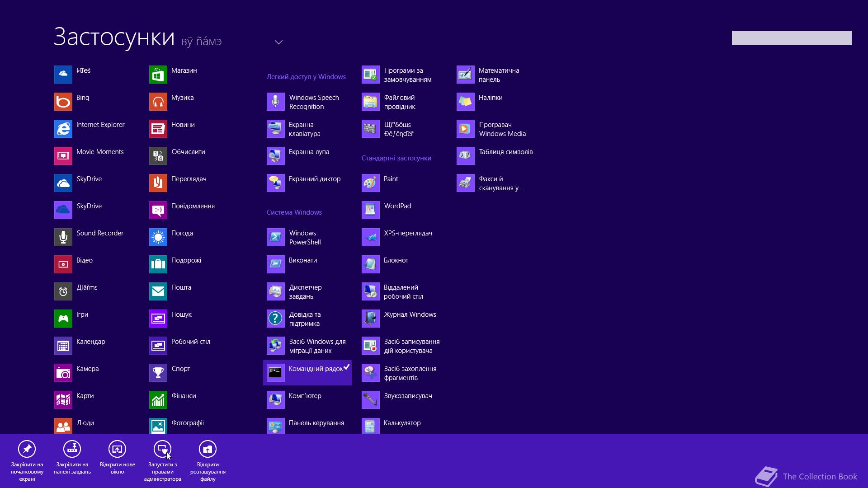
Task: Open WordPad app icon
Action: click(x=371, y=210)
